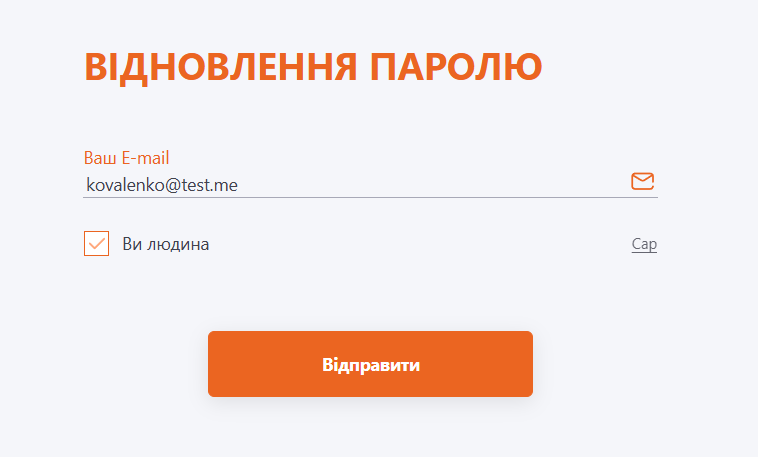Click the envelope icon in email field

click(x=642, y=181)
